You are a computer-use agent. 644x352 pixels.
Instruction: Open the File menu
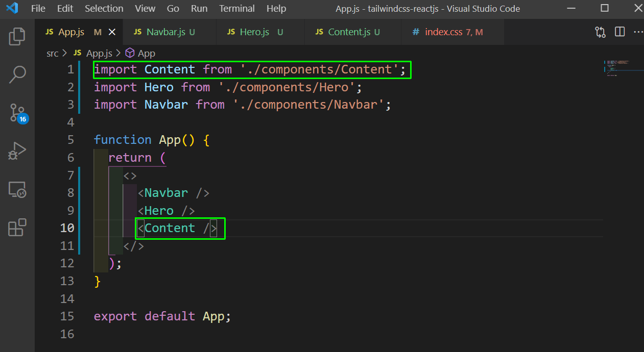(x=38, y=9)
